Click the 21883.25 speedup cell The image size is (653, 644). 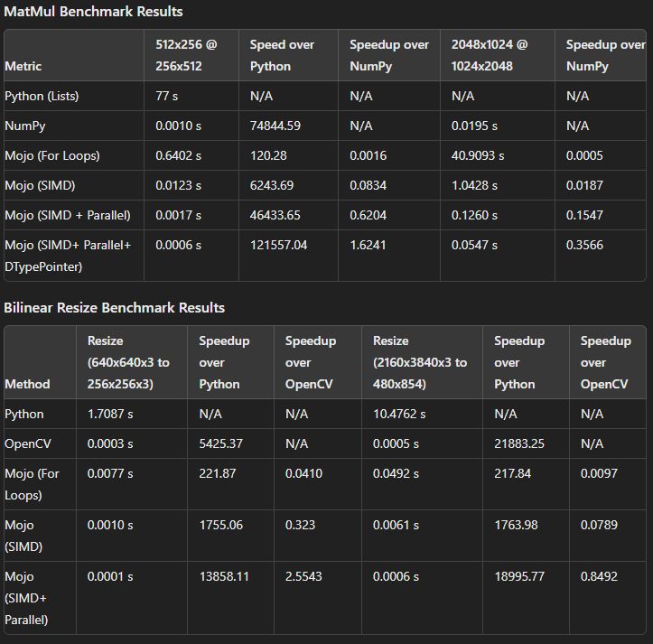tap(523, 443)
